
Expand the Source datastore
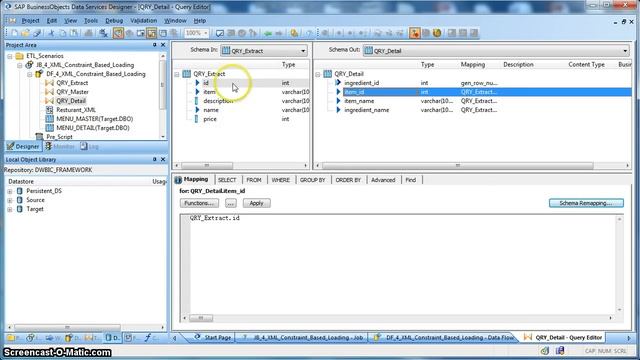pos(10,200)
